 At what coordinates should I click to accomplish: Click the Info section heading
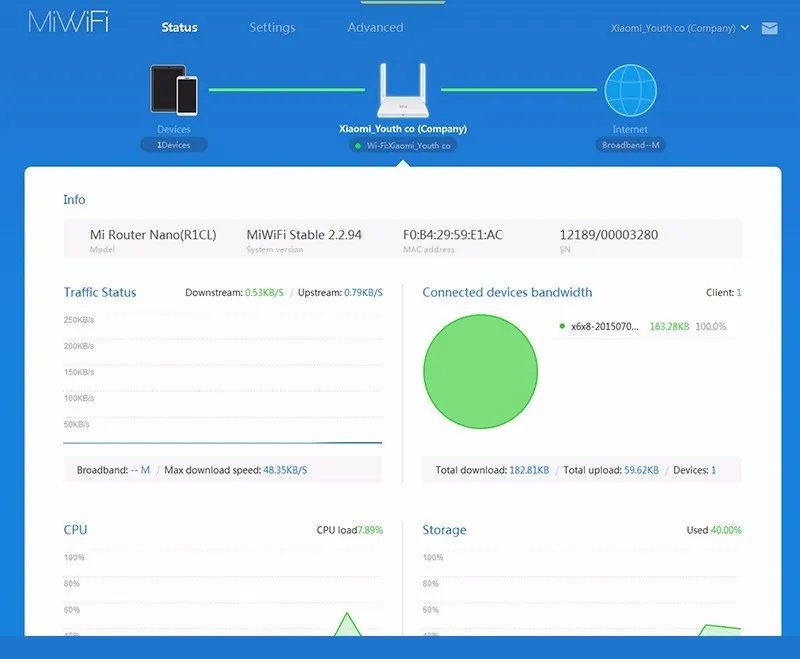[74, 199]
